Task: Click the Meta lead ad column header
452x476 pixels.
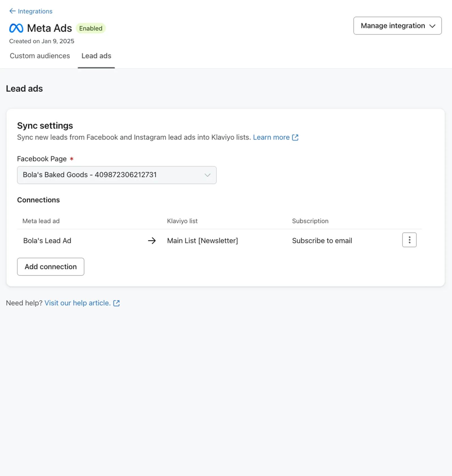Action: [41, 221]
